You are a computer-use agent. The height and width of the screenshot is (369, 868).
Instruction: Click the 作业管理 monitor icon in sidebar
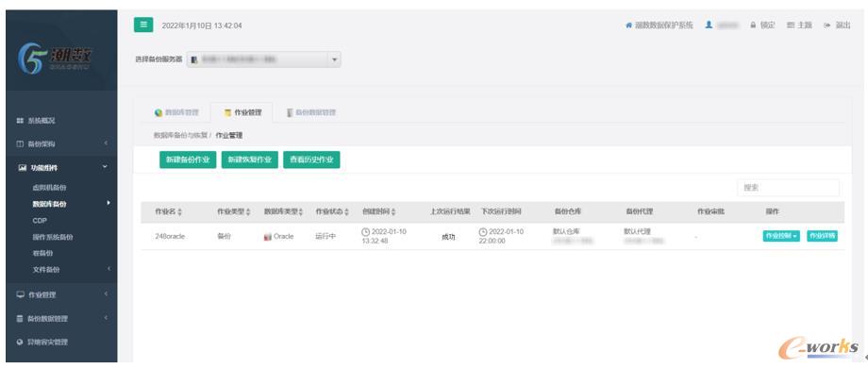click(x=20, y=294)
